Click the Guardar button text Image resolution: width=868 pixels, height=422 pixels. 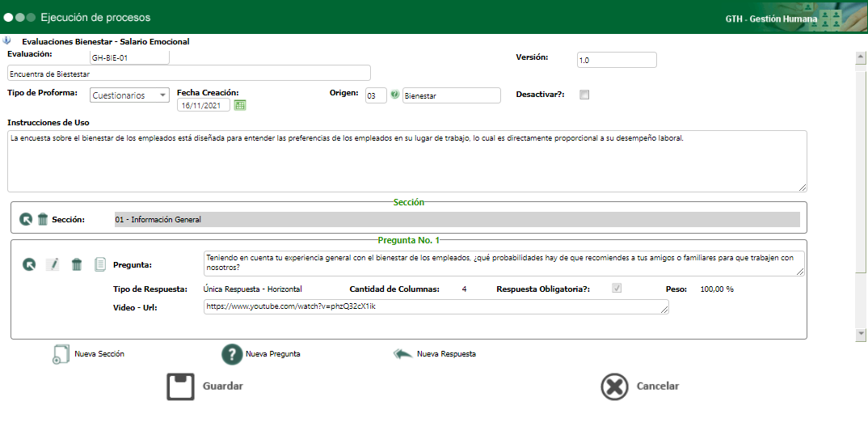223,386
